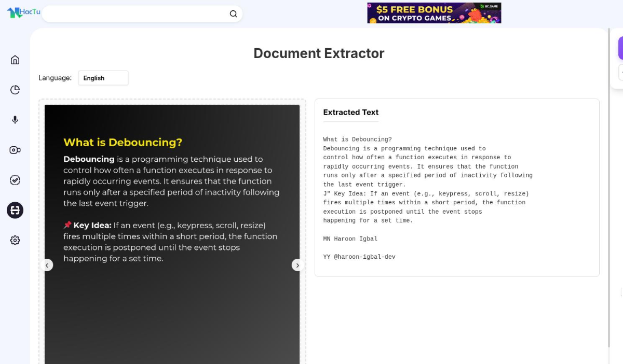
Task: Open the settings gear icon
Action: coord(15,240)
